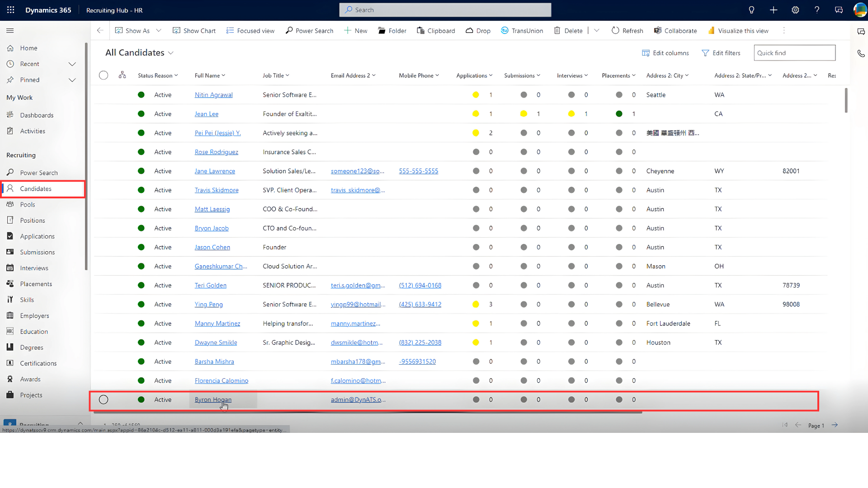This screenshot has height=488, width=868.
Task: Open Interviews in the sidebar
Action: pos(34,268)
